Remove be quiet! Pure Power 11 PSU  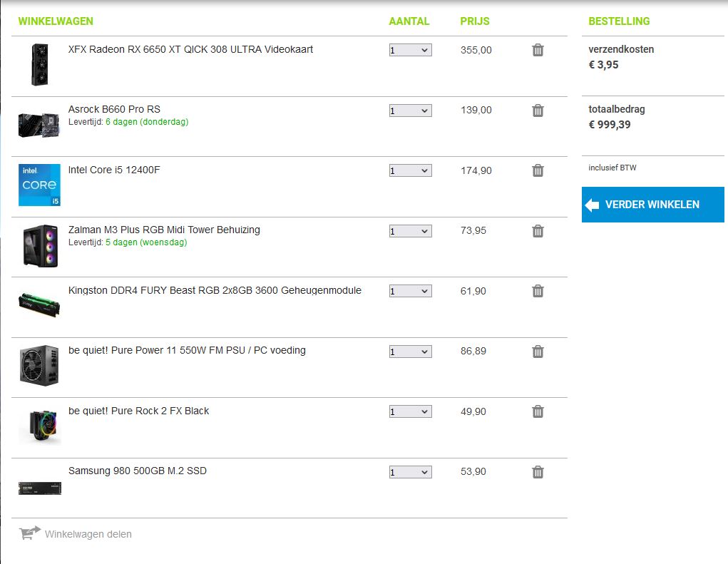tap(538, 352)
